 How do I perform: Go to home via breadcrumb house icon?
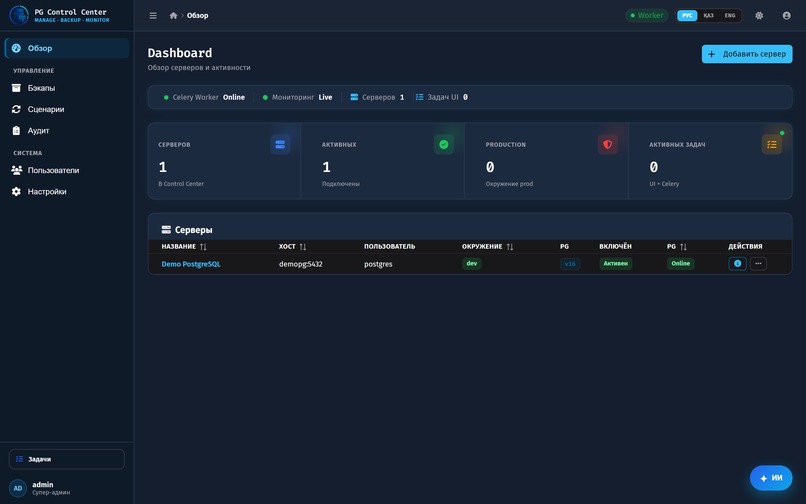(173, 15)
